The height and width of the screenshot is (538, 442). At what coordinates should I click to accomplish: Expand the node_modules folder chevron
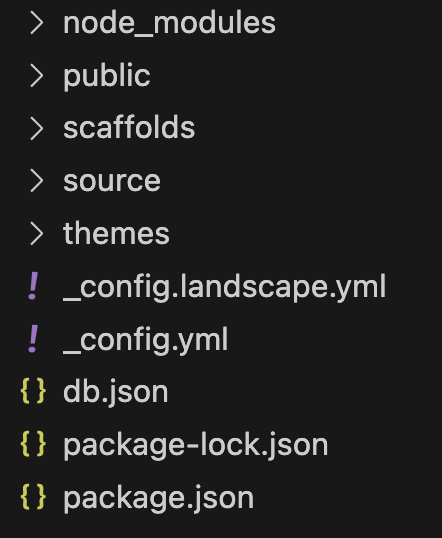tap(37, 23)
